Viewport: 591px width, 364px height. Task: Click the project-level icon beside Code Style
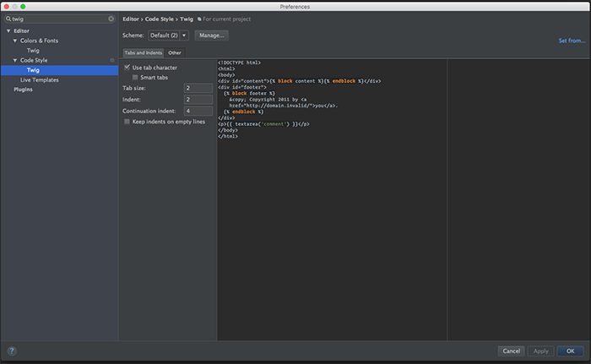click(x=111, y=60)
